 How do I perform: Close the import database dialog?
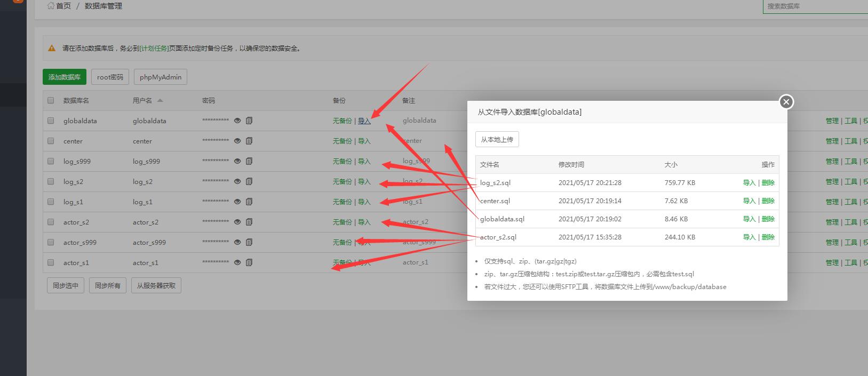coord(786,102)
